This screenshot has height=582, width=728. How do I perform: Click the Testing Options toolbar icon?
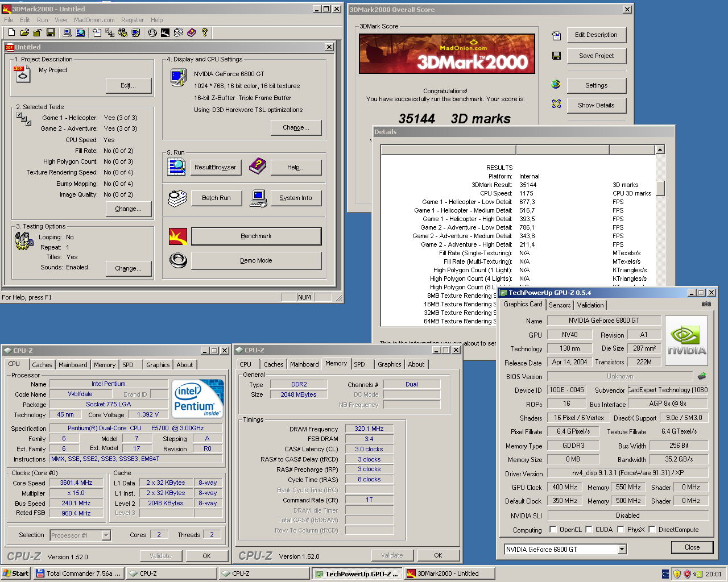pos(123,33)
